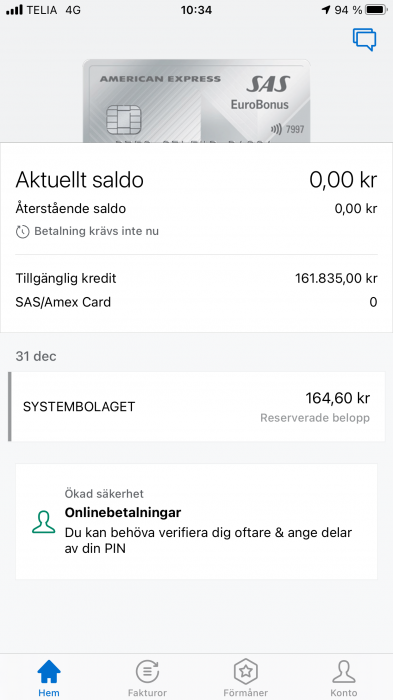
Task: Tap the Tillgänglig kredit row
Action: (196, 279)
